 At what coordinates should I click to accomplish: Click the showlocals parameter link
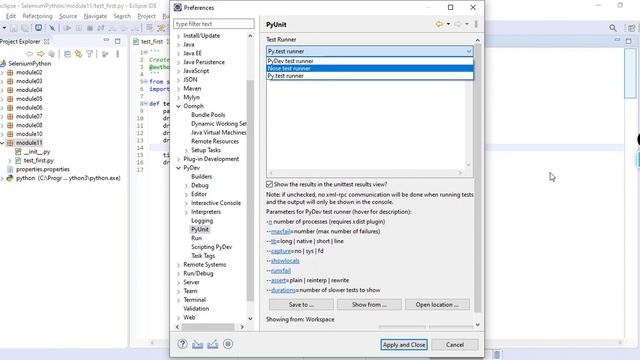point(285,261)
